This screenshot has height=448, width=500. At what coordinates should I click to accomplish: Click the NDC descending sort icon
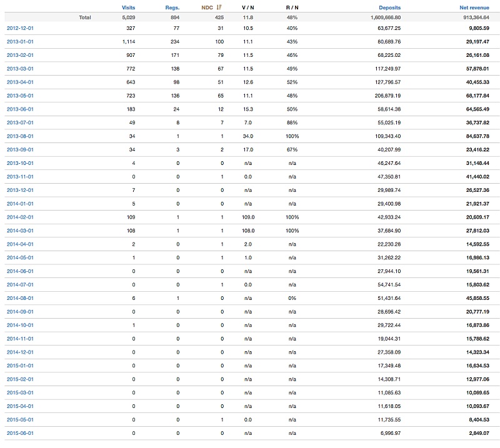(219, 7)
